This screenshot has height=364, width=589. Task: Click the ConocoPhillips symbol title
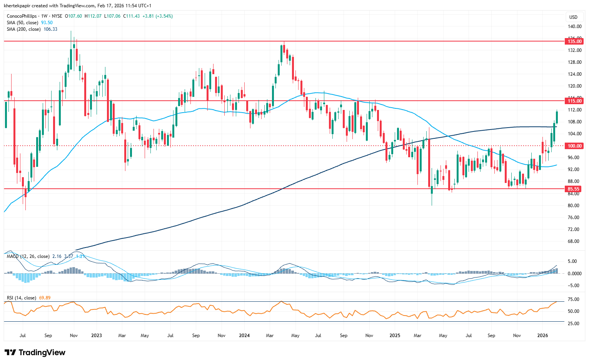tap(22, 16)
